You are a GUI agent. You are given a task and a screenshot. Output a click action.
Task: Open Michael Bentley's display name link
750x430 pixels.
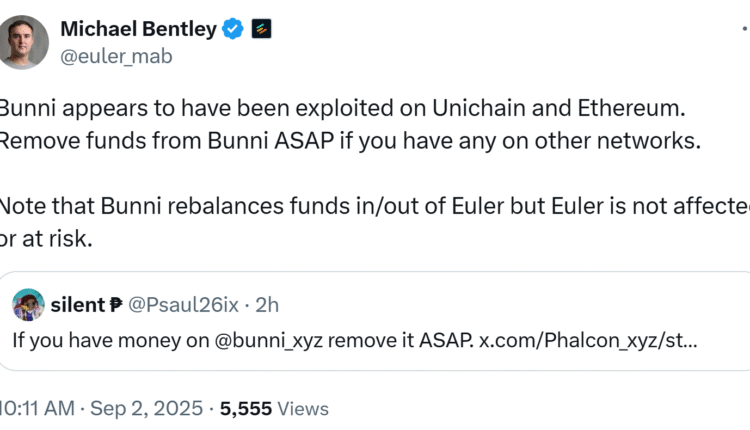click(138, 29)
